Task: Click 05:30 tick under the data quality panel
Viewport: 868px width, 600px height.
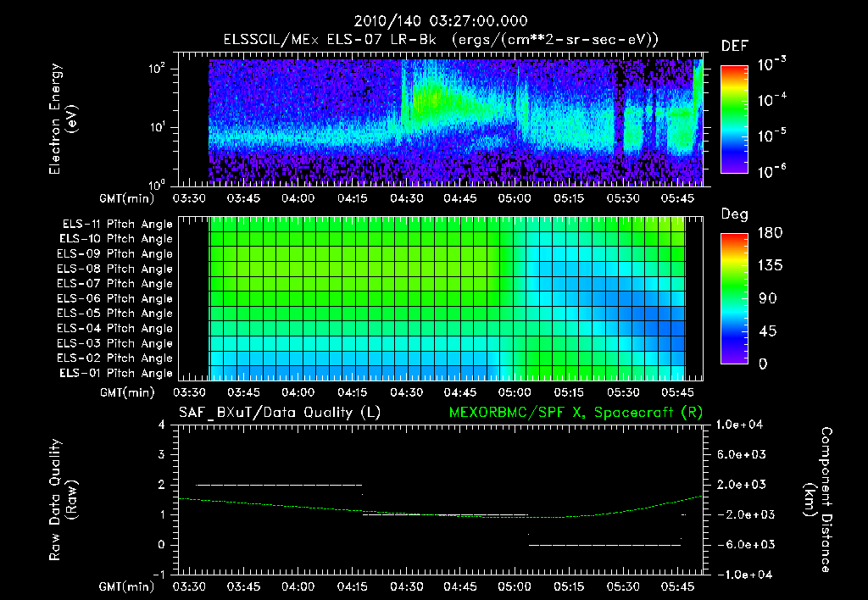Action: [x=623, y=586]
